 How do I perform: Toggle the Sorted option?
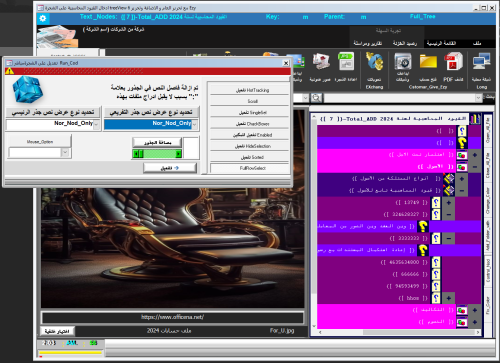249,157
